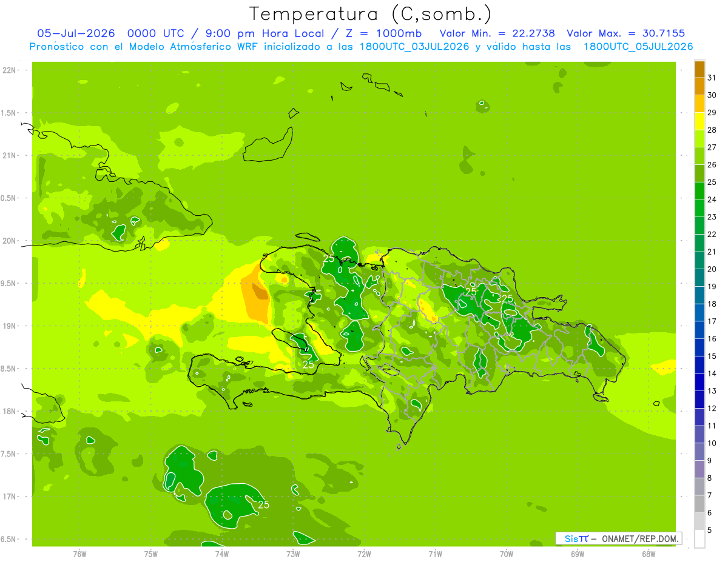
Task: Click the "73W" longitude label
Action: [x=293, y=554]
